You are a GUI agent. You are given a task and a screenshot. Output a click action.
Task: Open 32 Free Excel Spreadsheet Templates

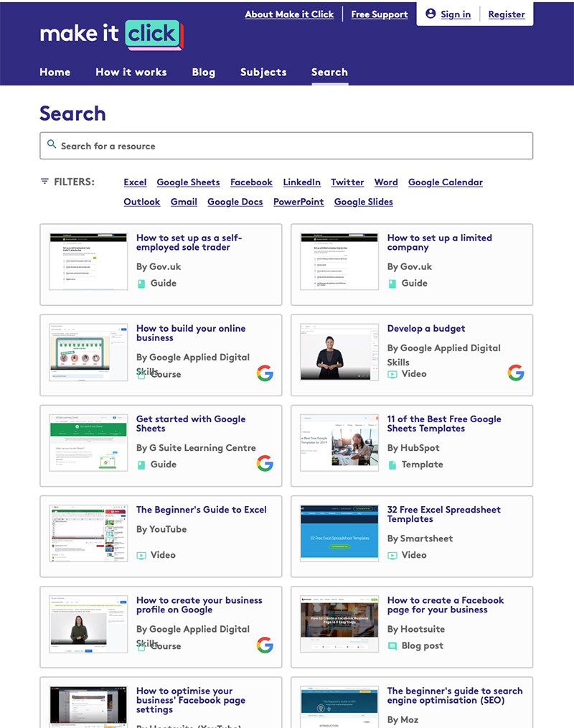tap(444, 514)
